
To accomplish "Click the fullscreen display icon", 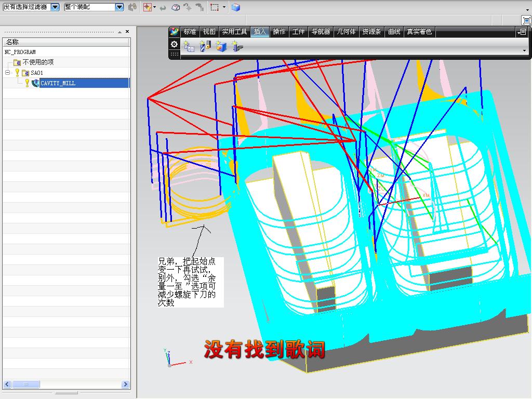I will pos(526,21).
